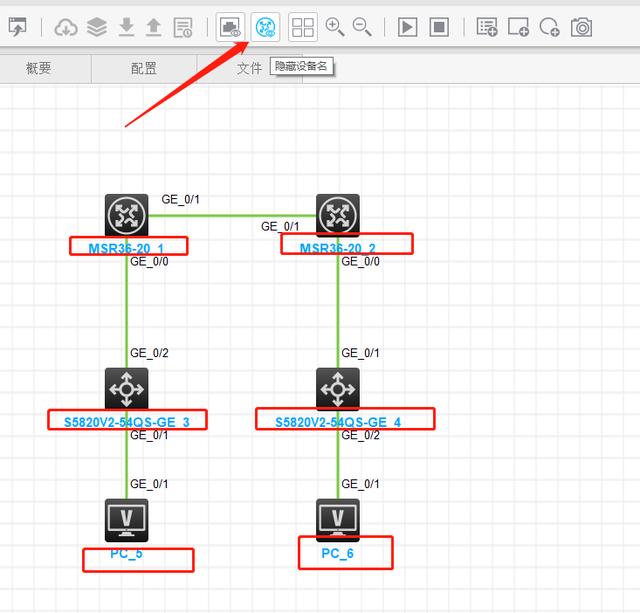Click the MSR36-20_1 device label
The image size is (640, 613).
click(x=126, y=248)
